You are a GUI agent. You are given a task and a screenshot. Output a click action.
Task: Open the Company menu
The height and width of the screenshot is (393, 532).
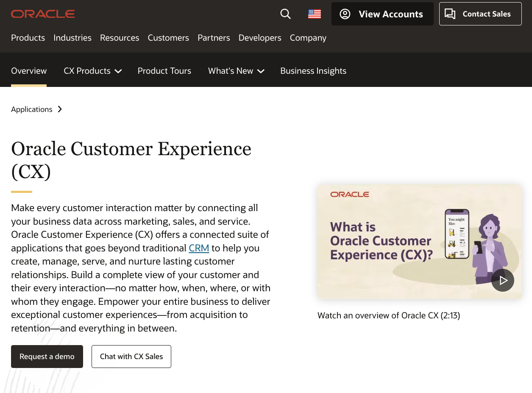pyautogui.click(x=308, y=38)
